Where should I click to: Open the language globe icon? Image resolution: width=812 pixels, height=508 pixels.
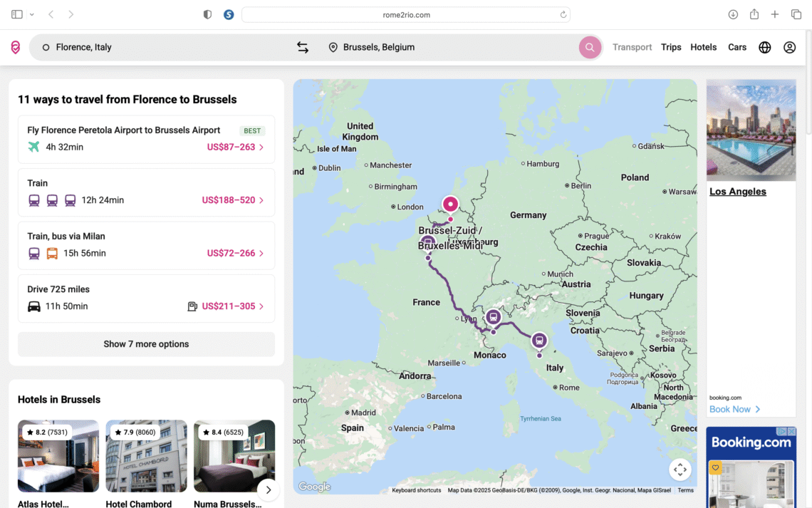[x=765, y=47]
